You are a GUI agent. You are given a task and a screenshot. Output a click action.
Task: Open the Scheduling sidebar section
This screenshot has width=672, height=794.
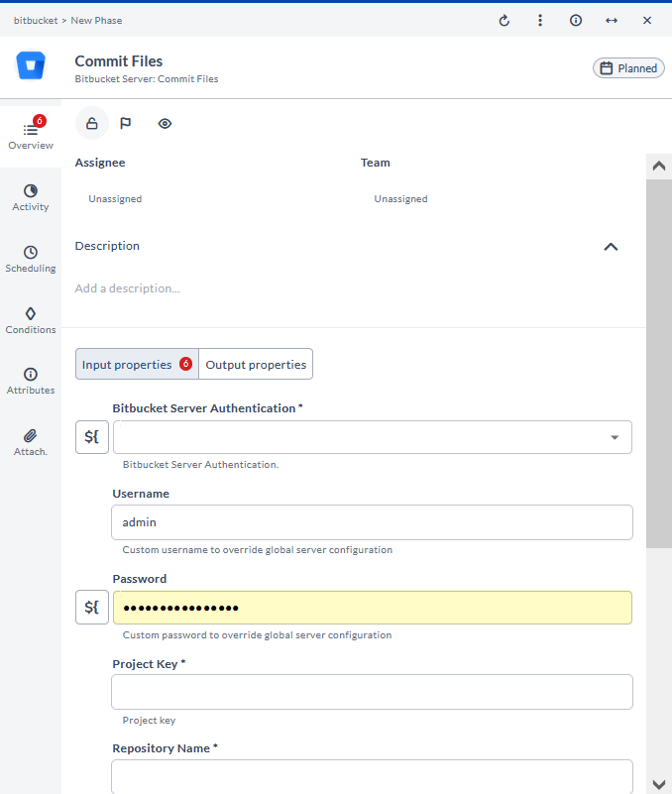pos(31,259)
